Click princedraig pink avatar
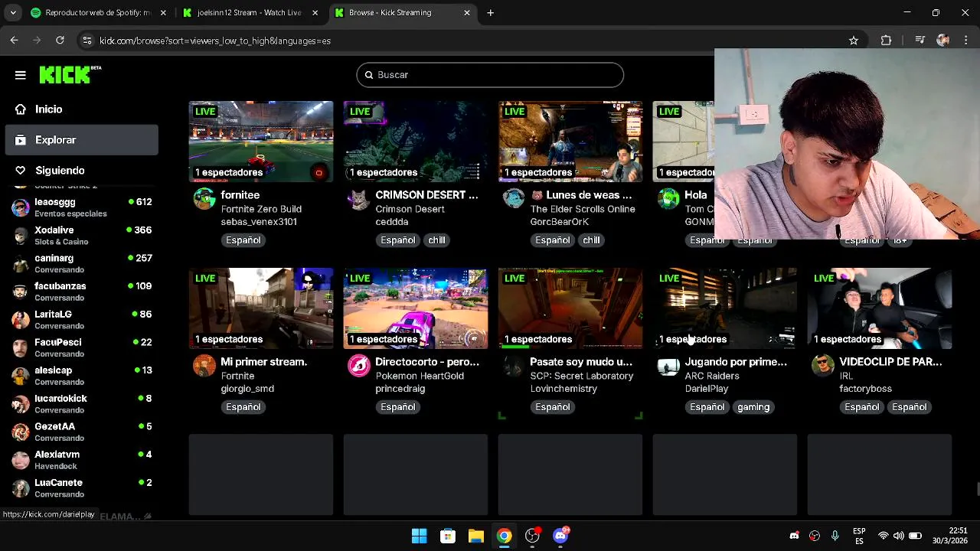 (359, 366)
